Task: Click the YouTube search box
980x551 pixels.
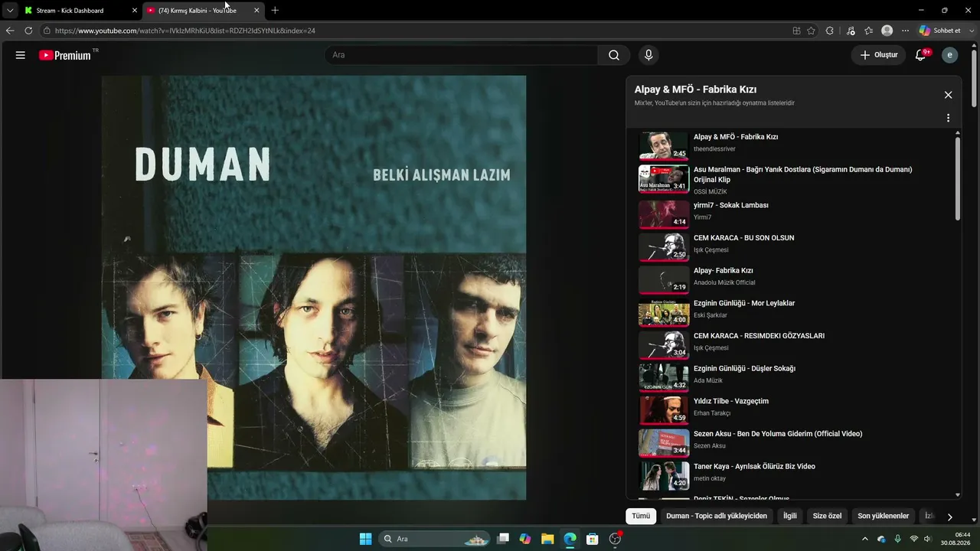Action: pos(461,55)
